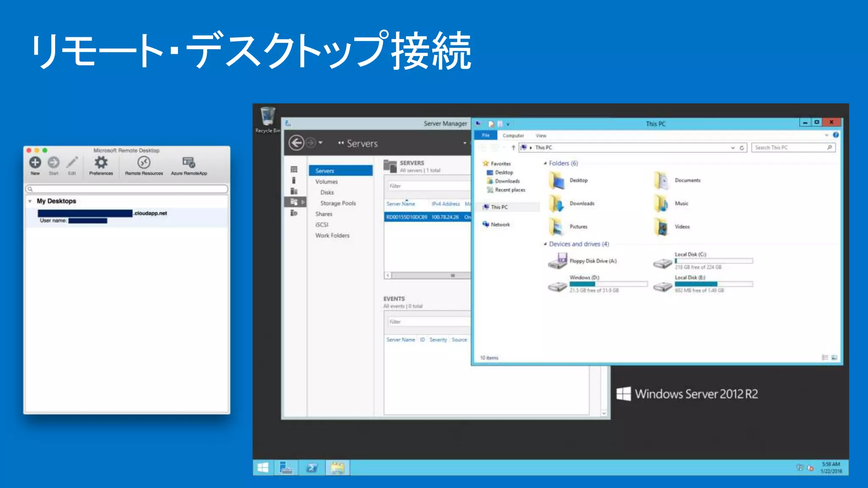Image resolution: width=868 pixels, height=488 pixels.
Task: Collapse Devices and drives (4) section
Action: (x=545, y=244)
